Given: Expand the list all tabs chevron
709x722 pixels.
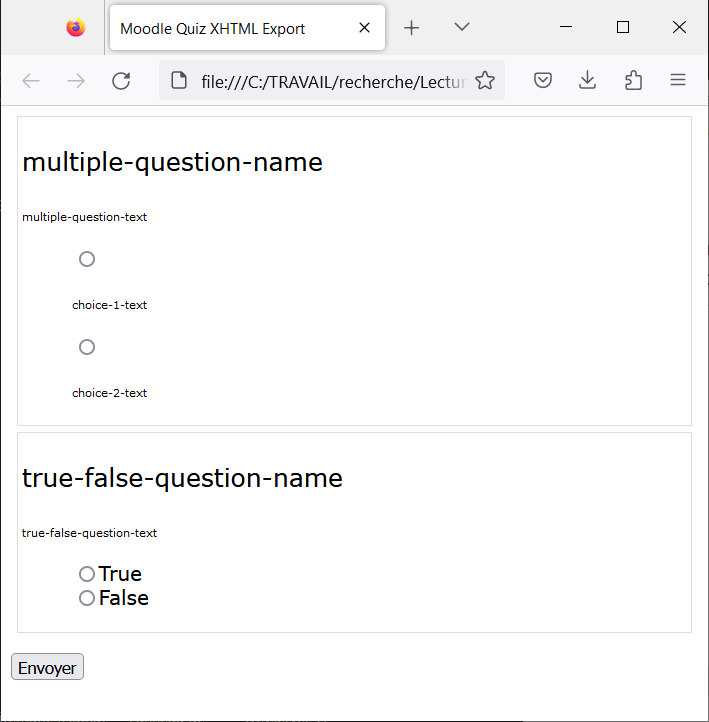Looking at the screenshot, I should pyautogui.click(x=462, y=27).
